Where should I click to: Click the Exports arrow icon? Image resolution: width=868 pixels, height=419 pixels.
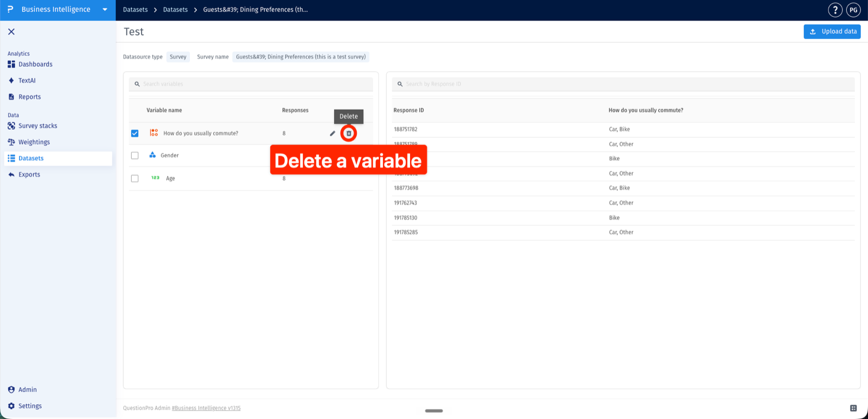(x=11, y=175)
